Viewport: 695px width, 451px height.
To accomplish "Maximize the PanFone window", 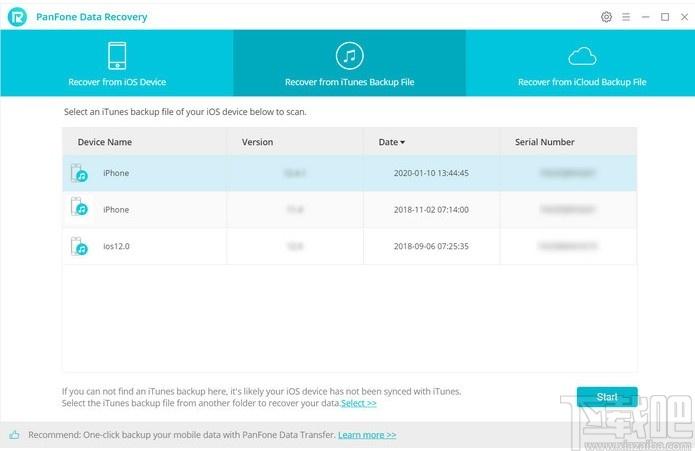I will pyautogui.click(x=665, y=17).
